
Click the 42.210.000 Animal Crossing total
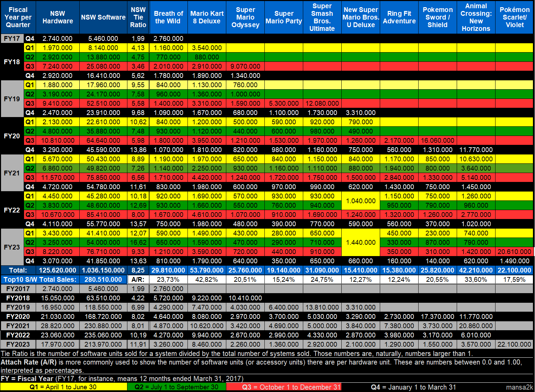(476, 270)
